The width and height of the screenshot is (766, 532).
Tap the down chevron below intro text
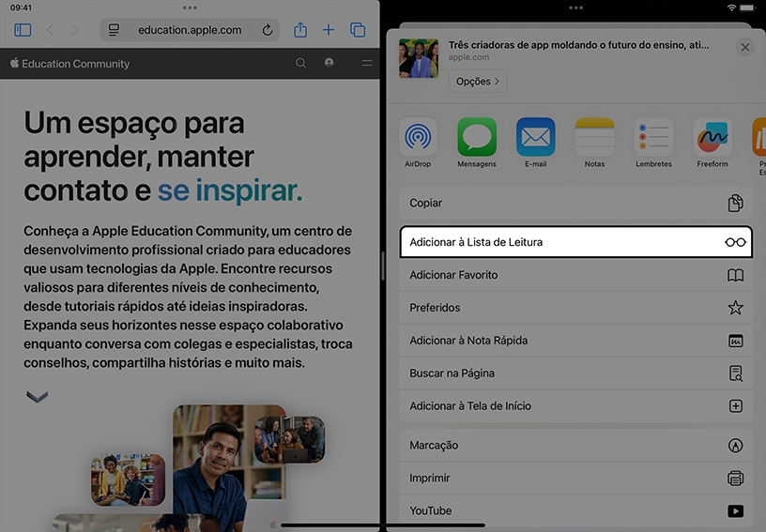(38, 396)
